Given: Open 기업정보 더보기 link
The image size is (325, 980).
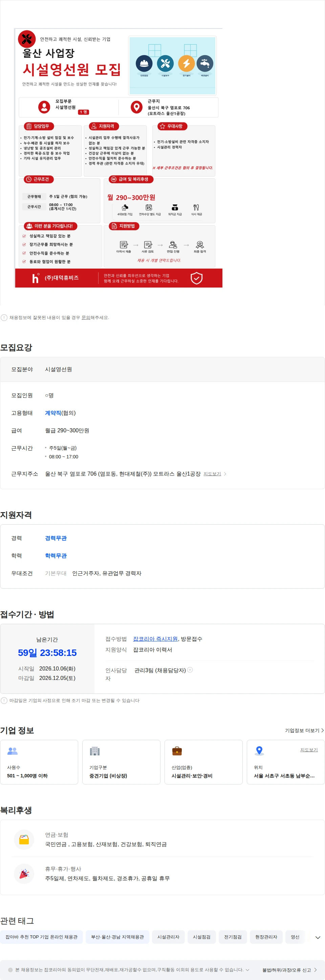Looking at the screenshot, I should pyautogui.click(x=304, y=730).
